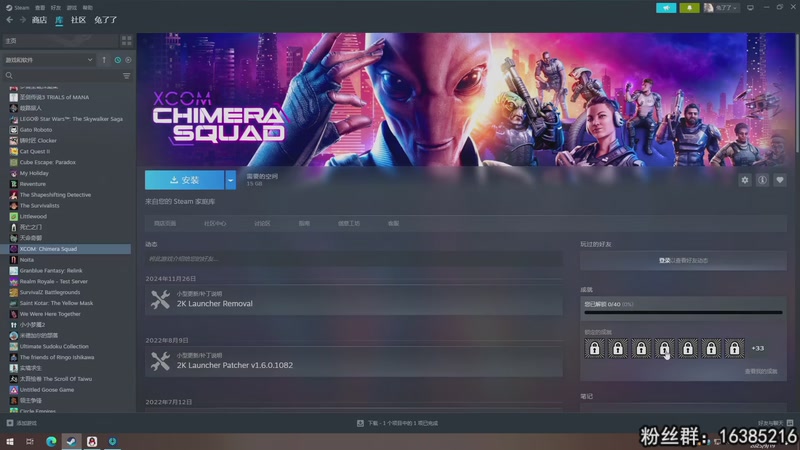The image size is (800, 450).
Task: Click the activity post input field
Action: point(354,259)
